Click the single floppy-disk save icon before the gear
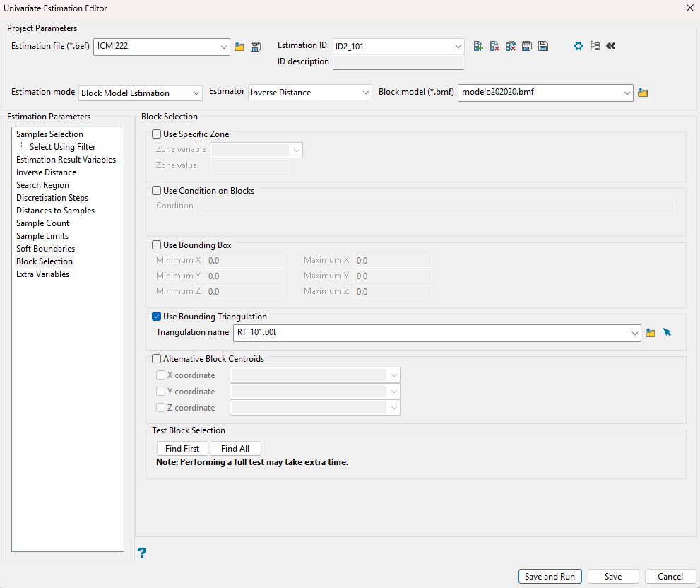Screen dimensions: 700x588 tap(543, 46)
